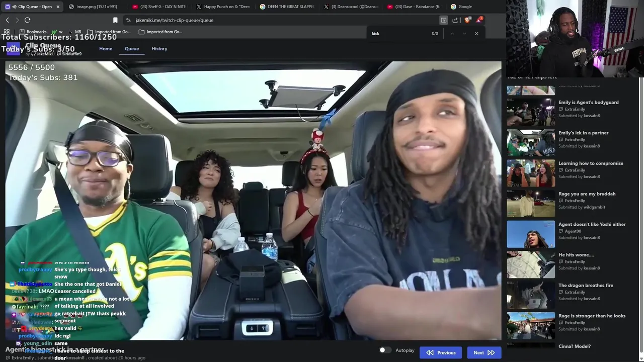Click the share icon in the address bar
The image size is (644, 362).
455,20
